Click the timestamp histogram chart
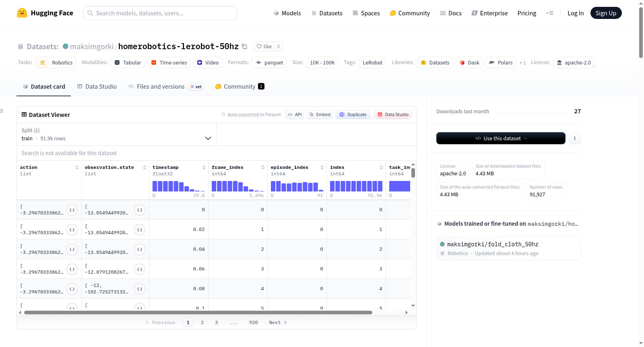Screen dimensions: 644x347 point(179,186)
